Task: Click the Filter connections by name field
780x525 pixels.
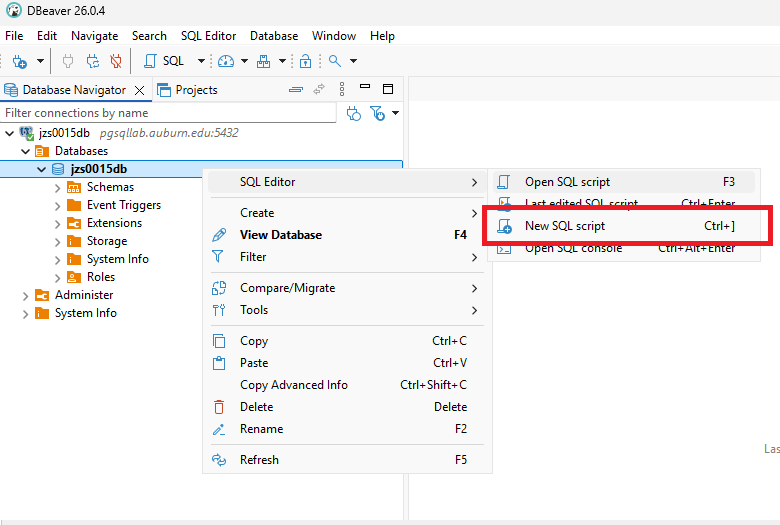Action: point(168,113)
